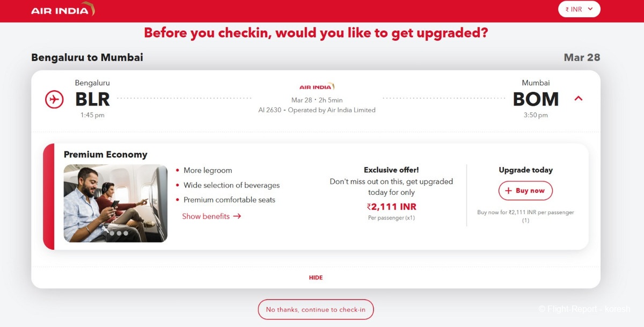Click the Air India logo in the header

(x=63, y=10)
